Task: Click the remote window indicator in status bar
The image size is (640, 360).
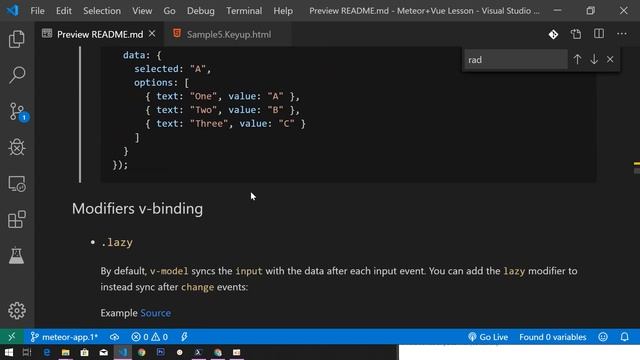Action: pos(11,337)
